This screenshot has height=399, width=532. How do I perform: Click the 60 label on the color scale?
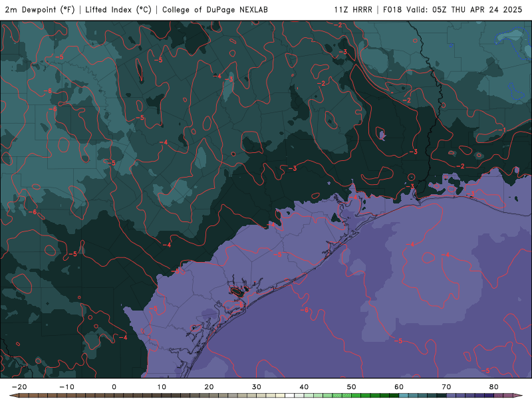[399, 387]
